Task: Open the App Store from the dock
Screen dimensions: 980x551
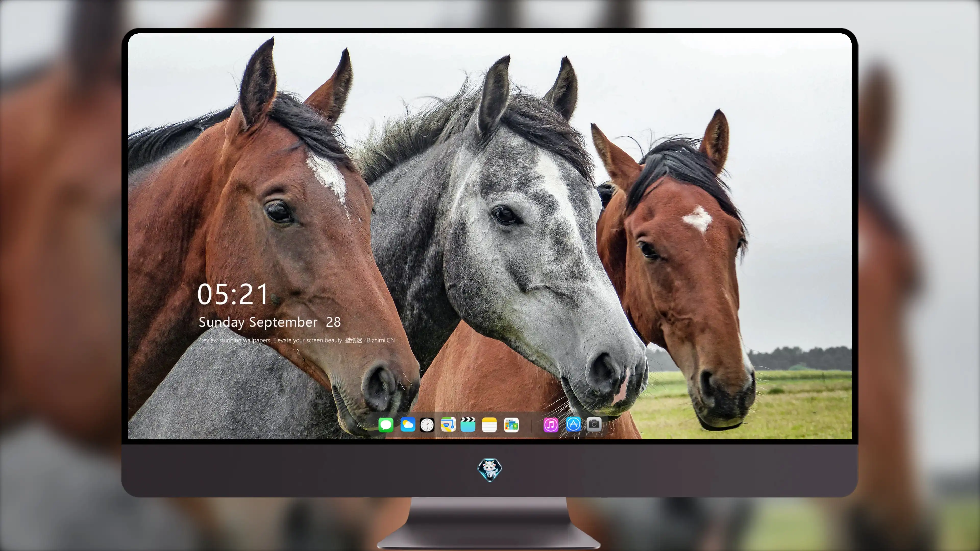Action: [573, 424]
